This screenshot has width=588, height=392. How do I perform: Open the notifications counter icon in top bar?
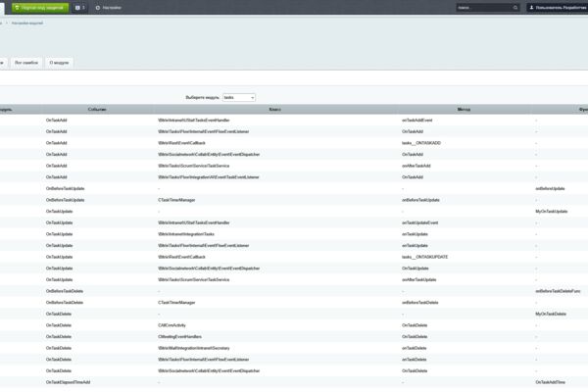80,8
